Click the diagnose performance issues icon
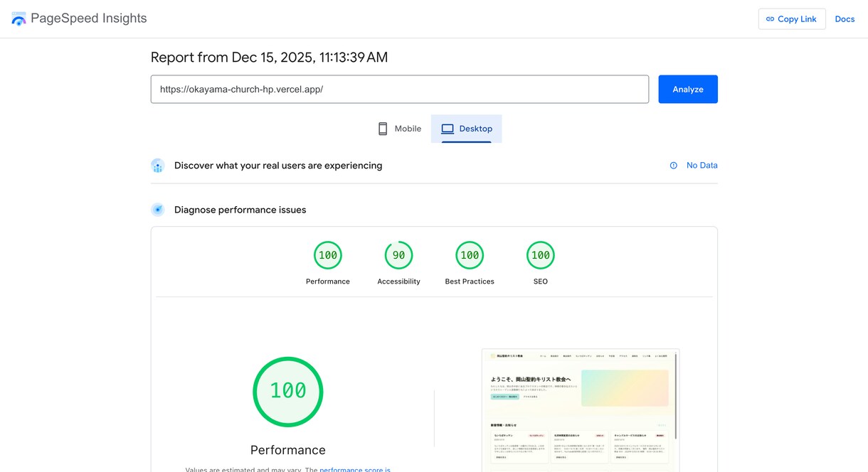The image size is (868, 472). (x=158, y=210)
